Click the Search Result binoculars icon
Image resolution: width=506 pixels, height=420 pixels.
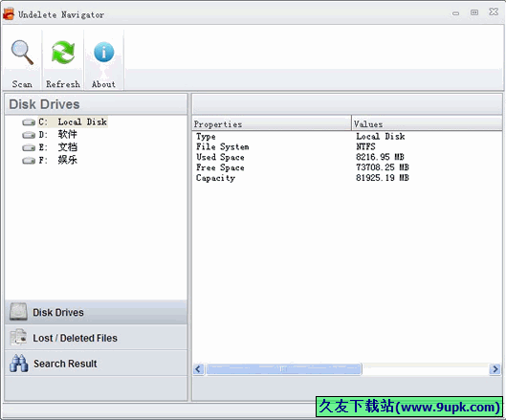(18, 363)
